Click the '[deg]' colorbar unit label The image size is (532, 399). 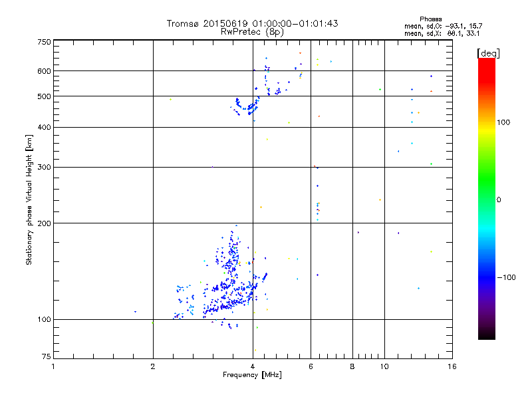[x=488, y=53]
